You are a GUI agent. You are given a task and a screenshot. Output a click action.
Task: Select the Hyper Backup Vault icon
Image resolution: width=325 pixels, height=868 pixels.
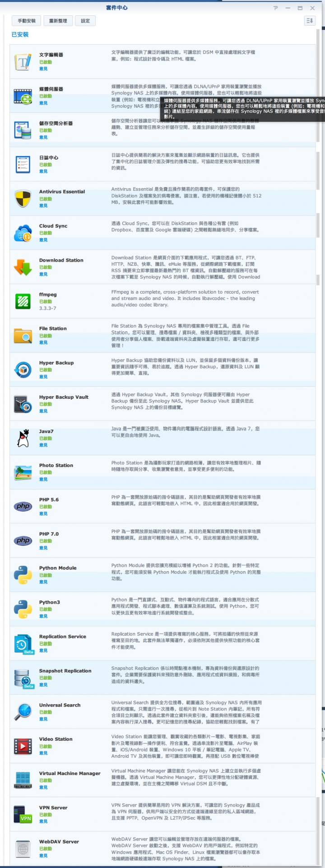coord(23,404)
